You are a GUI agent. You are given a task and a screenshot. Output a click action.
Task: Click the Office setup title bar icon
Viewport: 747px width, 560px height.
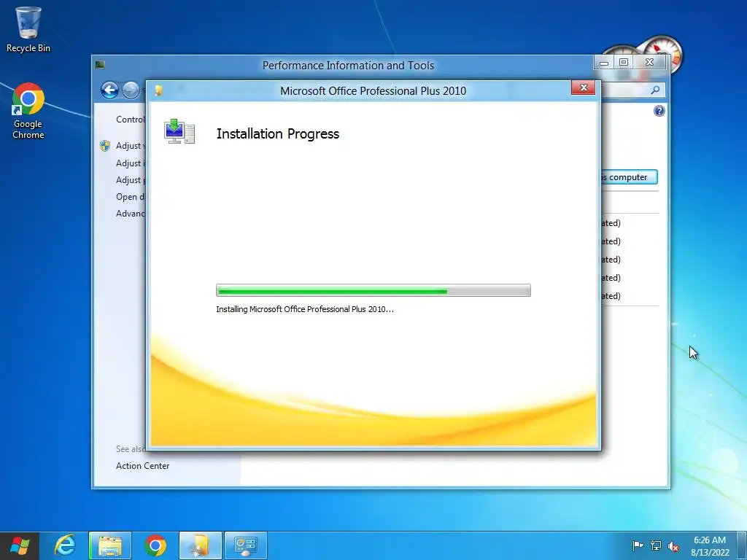158,90
